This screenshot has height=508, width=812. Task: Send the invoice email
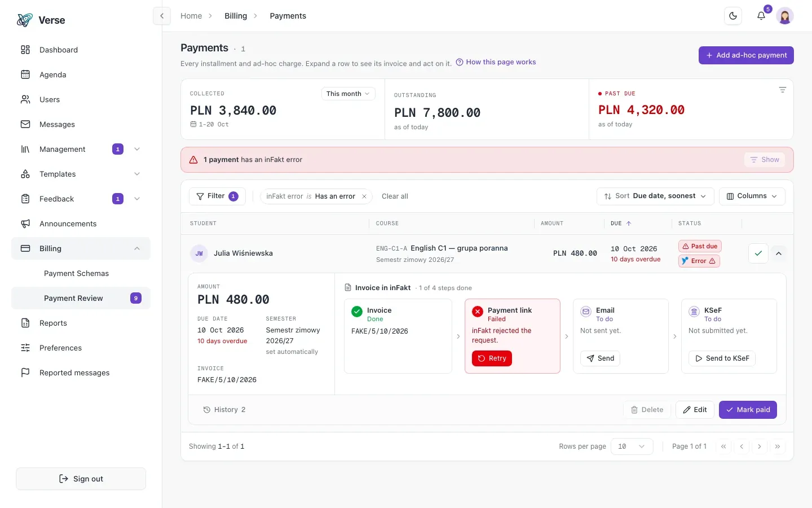tap(600, 358)
